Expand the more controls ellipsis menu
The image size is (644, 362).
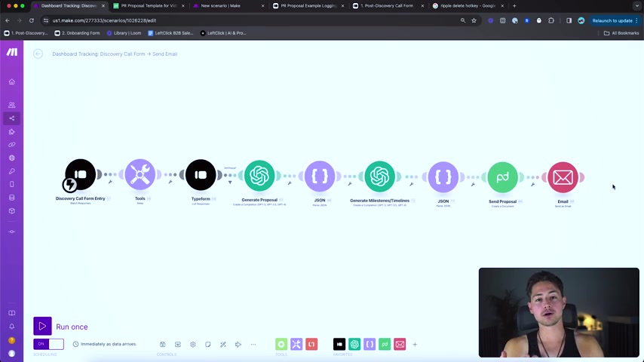pos(253,345)
